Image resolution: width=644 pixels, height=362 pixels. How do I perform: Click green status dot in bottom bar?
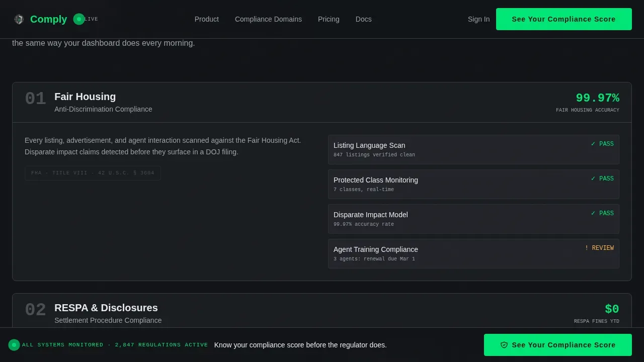(14, 345)
